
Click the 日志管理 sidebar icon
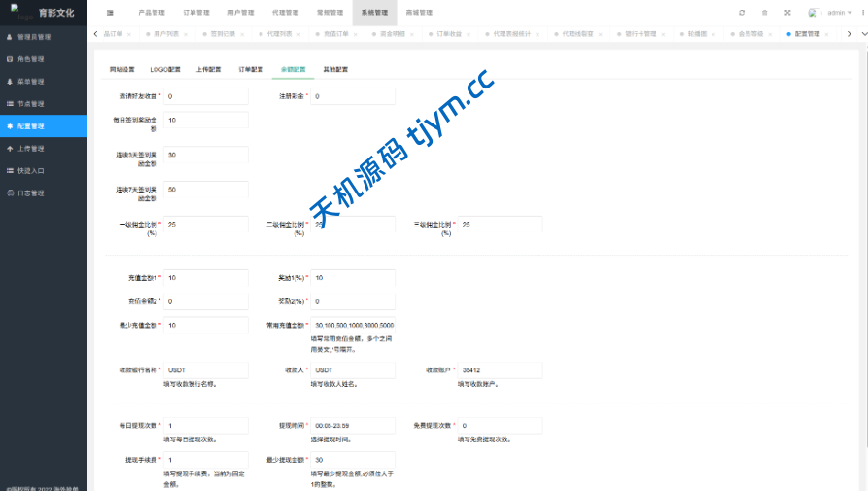pyautogui.click(x=10, y=193)
